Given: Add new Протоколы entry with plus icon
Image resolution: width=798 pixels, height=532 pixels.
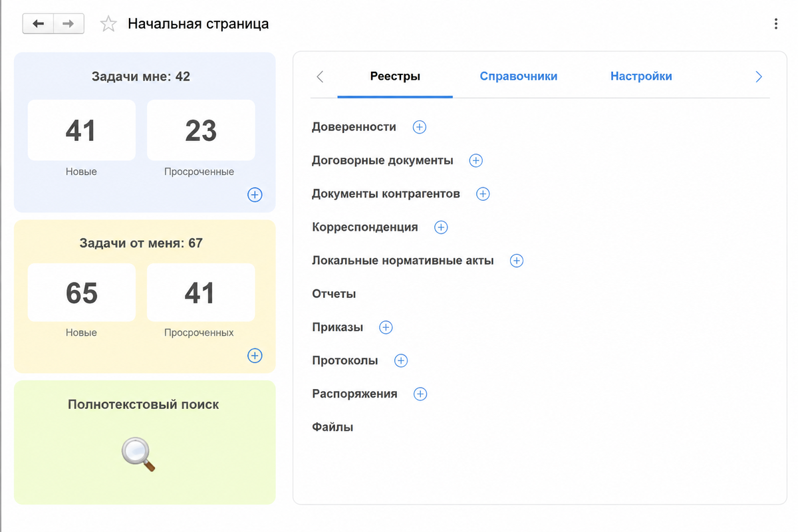Looking at the screenshot, I should click(x=401, y=360).
